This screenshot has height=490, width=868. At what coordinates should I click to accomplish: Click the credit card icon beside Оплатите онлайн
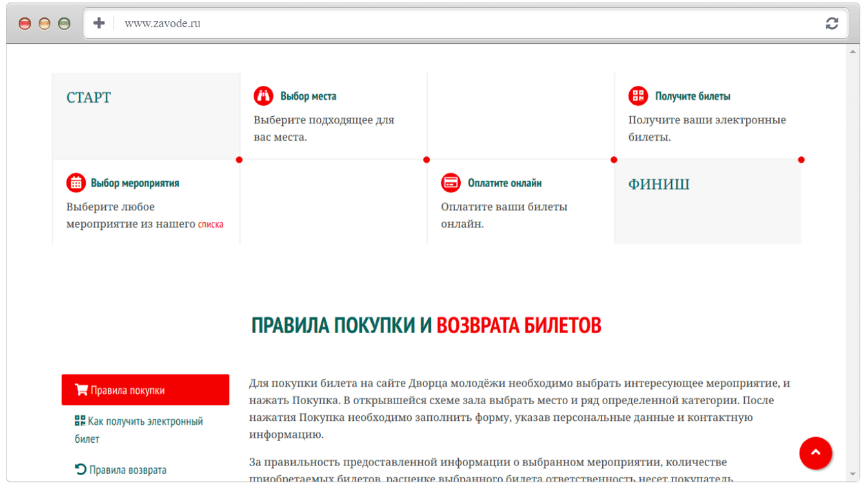(450, 183)
